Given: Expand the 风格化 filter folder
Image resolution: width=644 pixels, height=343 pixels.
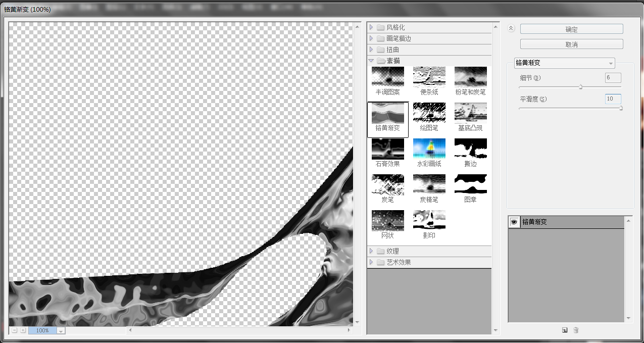Looking at the screenshot, I should coord(371,27).
